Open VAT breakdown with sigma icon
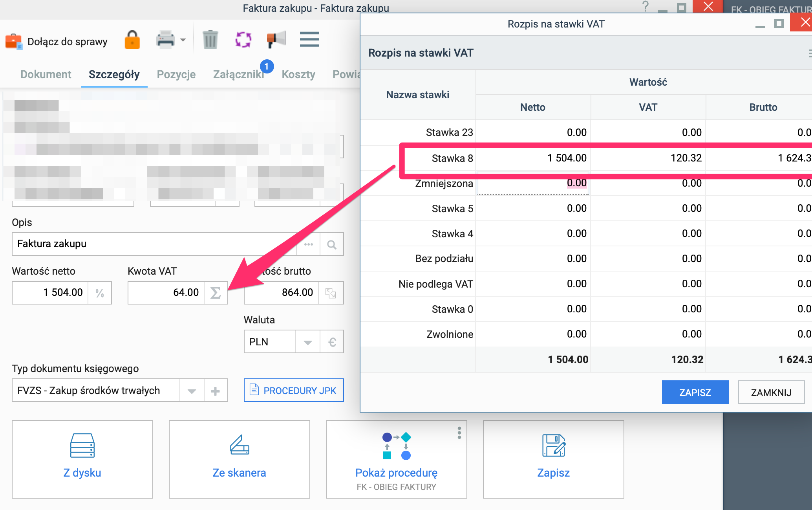812x510 pixels. (x=216, y=293)
